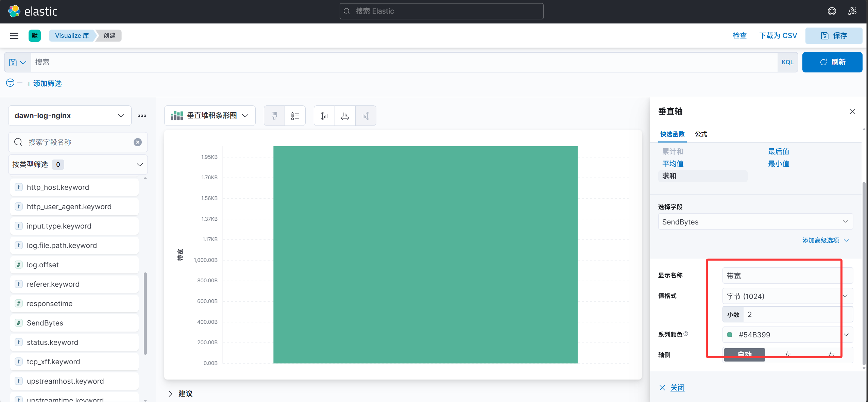Click the Elastic logo icon
This screenshot has height=402, width=868.
(x=14, y=11)
